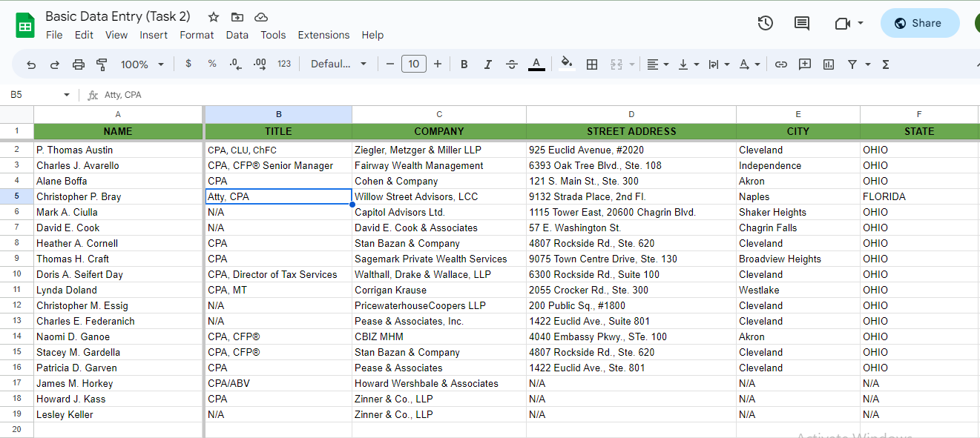Open the Tools menu
980x438 pixels.
click(273, 35)
